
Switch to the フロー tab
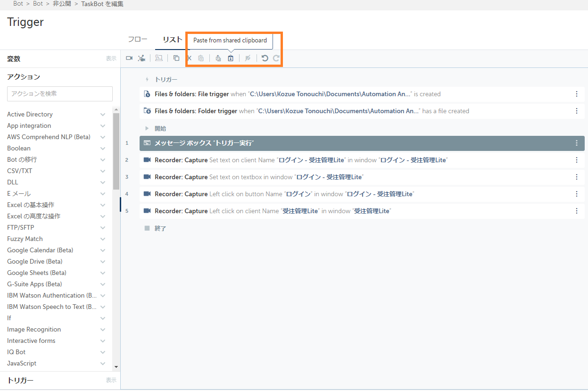click(x=138, y=40)
